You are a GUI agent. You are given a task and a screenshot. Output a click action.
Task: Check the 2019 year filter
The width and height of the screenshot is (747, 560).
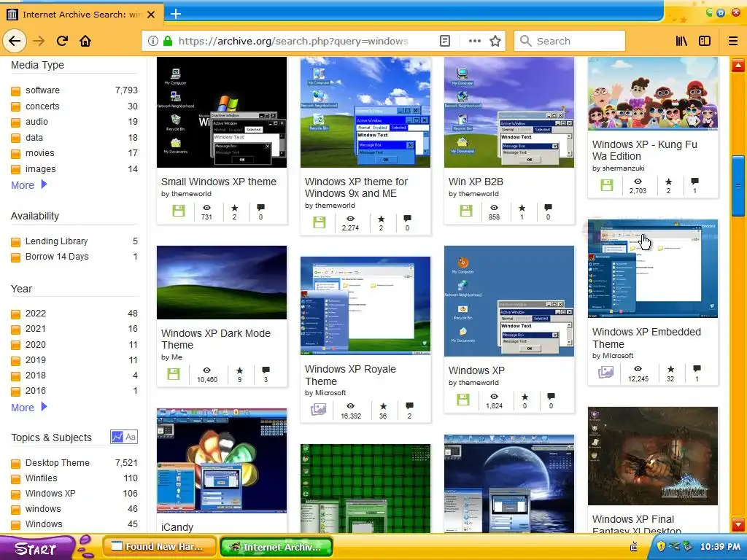click(16, 360)
